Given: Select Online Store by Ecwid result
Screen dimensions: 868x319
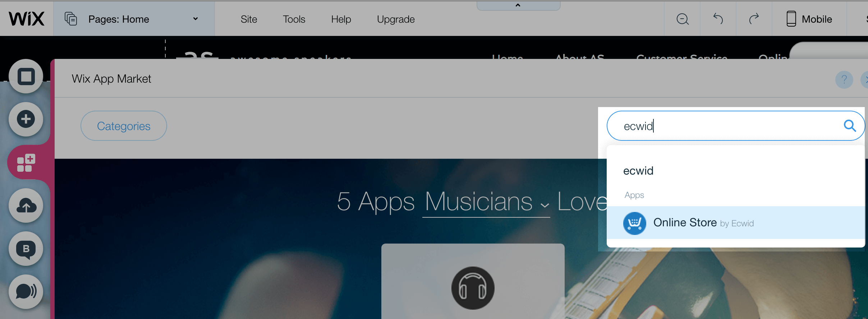Looking at the screenshot, I should click(735, 223).
